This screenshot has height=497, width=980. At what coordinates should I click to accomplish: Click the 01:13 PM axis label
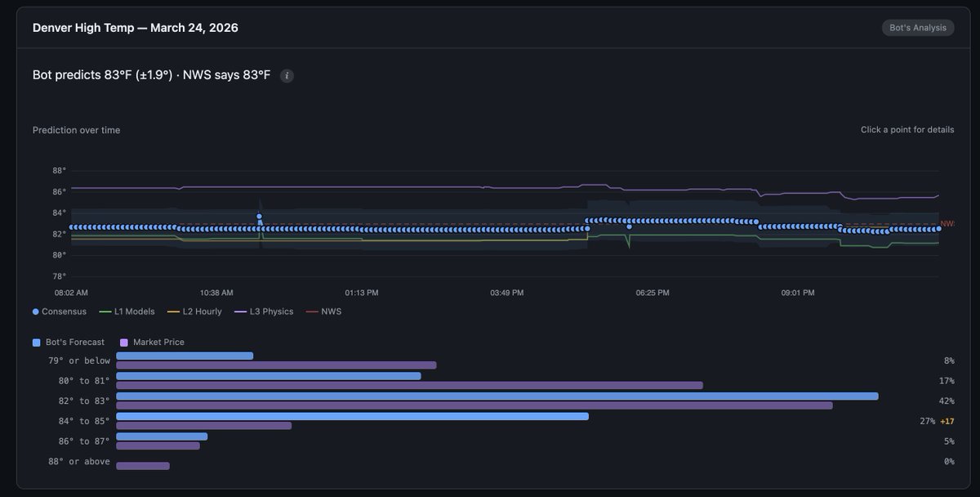(x=362, y=293)
